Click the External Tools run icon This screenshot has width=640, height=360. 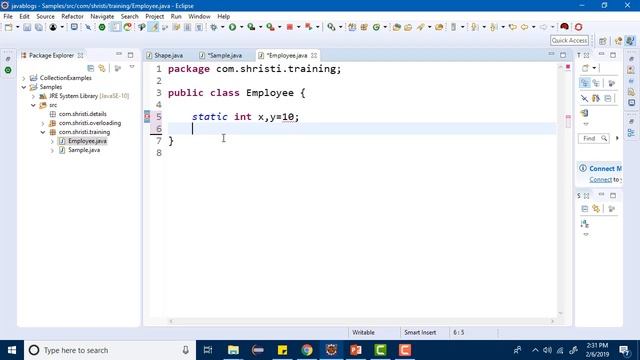tap(270, 27)
